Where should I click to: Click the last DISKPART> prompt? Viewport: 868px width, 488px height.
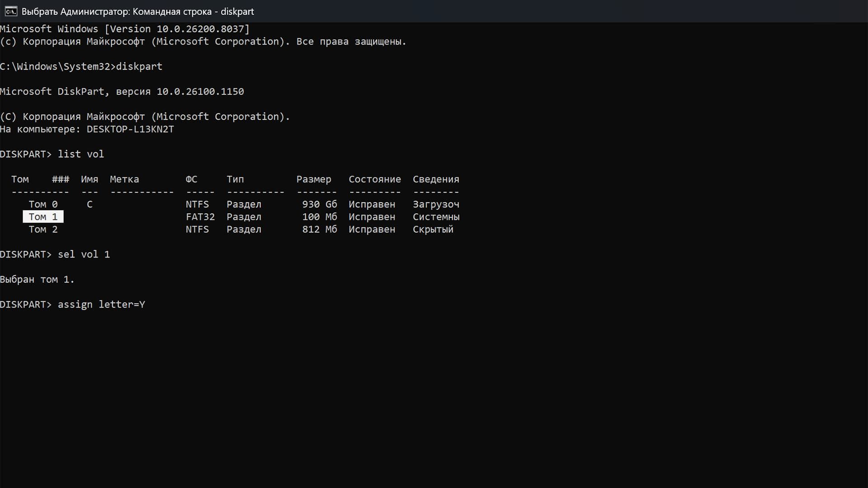pos(26,304)
